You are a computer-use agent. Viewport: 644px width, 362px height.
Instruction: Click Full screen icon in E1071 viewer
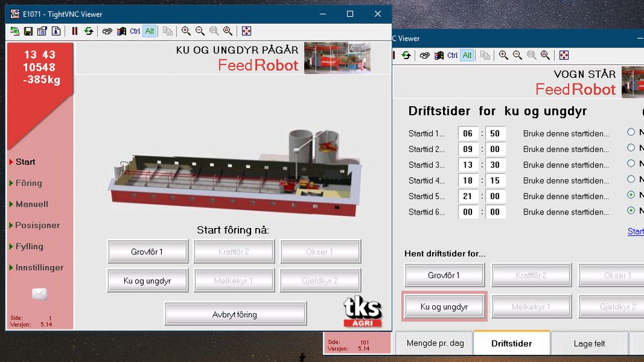click(247, 31)
